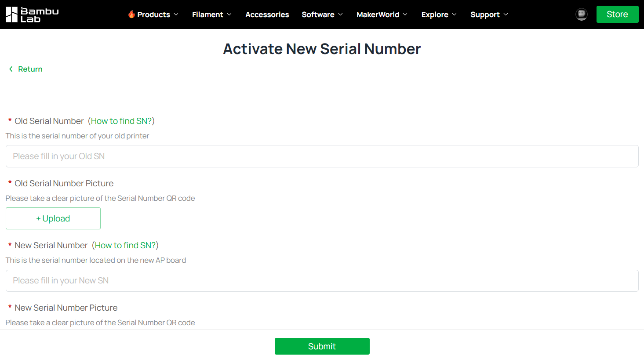The width and height of the screenshot is (644, 359).
Task: Expand the MakerWorld menu chevron
Action: [x=405, y=15]
